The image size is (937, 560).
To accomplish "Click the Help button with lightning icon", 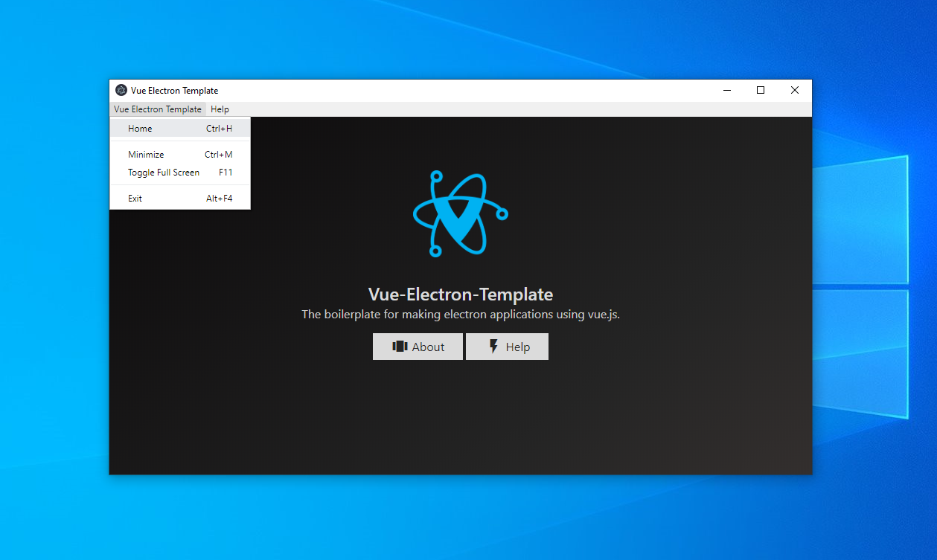I will [x=507, y=347].
